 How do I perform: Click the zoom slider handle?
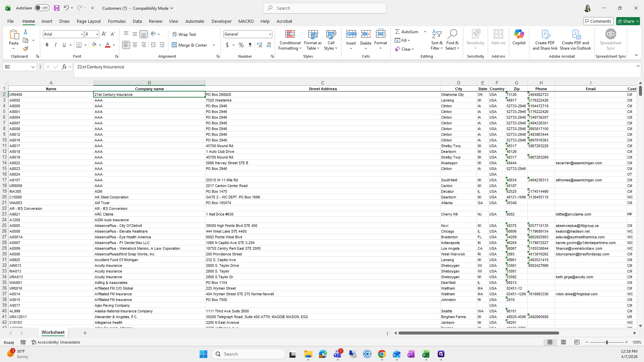pyautogui.click(x=606, y=342)
